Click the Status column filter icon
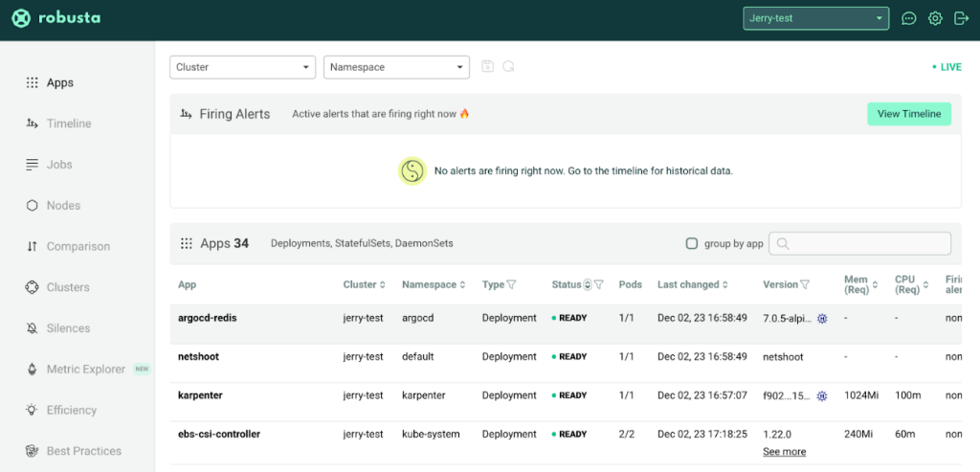Image resolution: width=980 pixels, height=472 pixels. [x=599, y=284]
